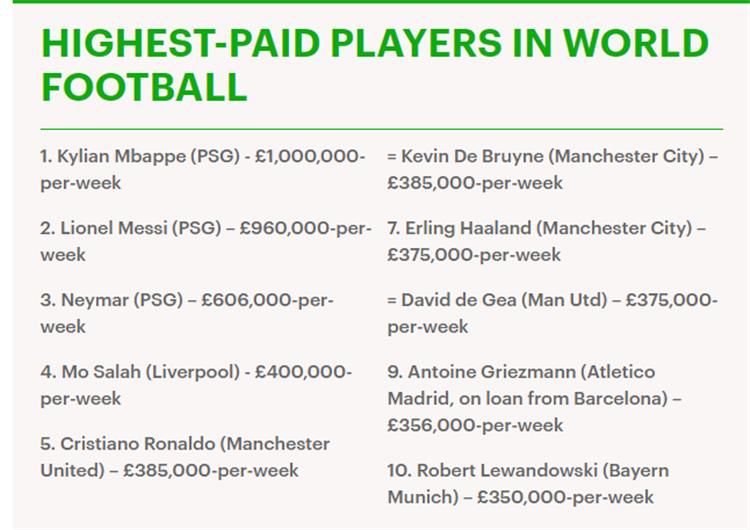This screenshot has height=530, width=750.
Task: Select the Lionel Messi (PSG) entry
Action: pos(129,229)
